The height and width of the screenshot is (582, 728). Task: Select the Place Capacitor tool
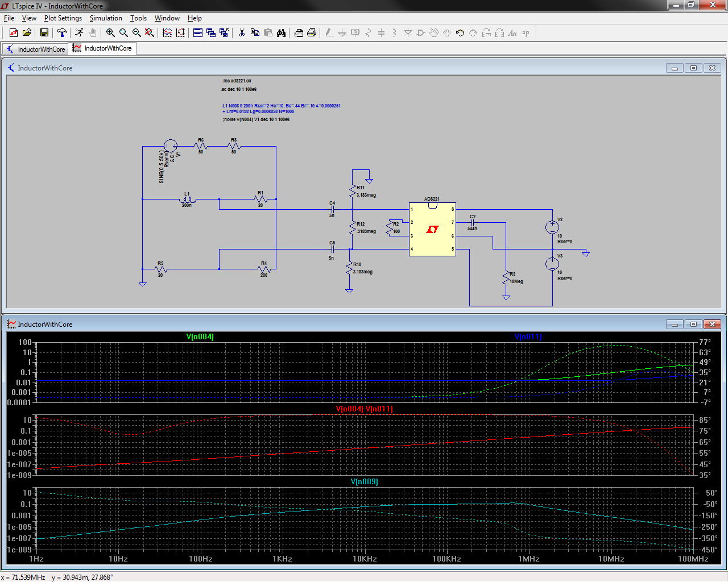(382, 33)
